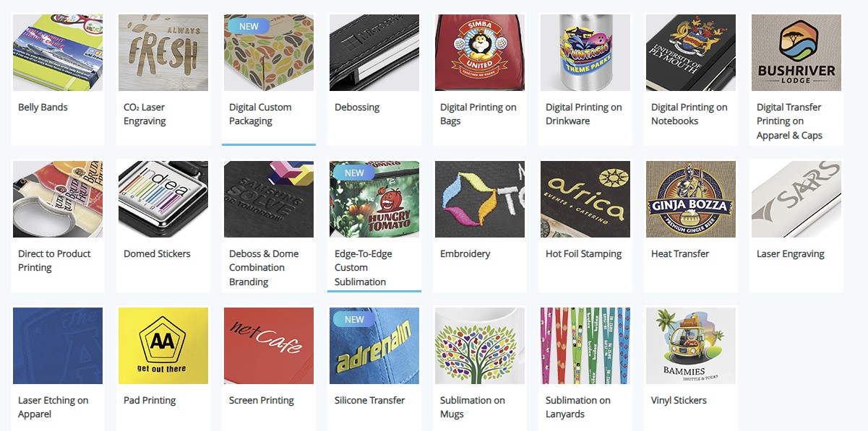Click the NEW badge on Digital Custom Packaging
The width and height of the screenshot is (868, 431).
249,27
